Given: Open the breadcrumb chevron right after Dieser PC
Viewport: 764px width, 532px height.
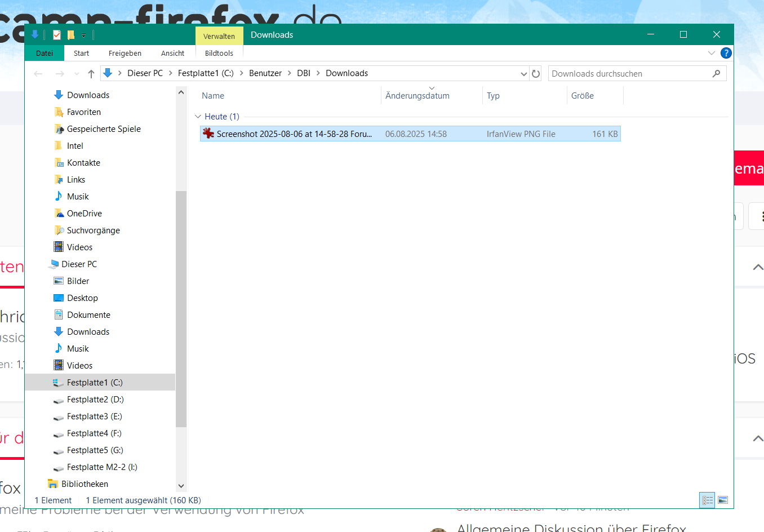Looking at the screenshot, I should click(170, 73).
